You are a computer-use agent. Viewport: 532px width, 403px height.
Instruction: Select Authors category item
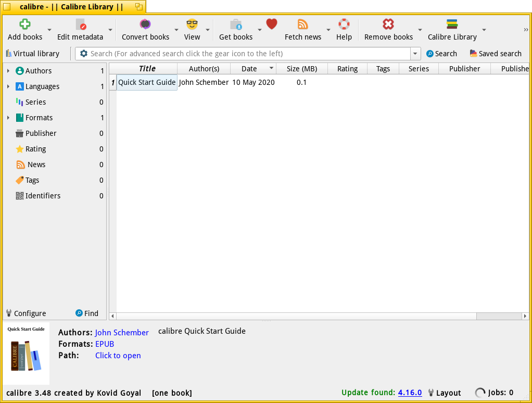point(39,71)
